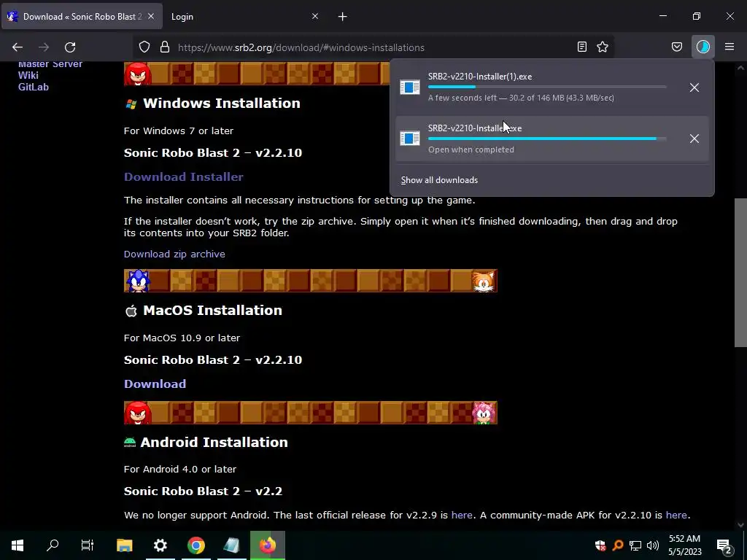Viewport: 747px width, 560px height.
Task: Bookmark this page with the star icon
Action: pyautogui.click(x=603, y=47)
